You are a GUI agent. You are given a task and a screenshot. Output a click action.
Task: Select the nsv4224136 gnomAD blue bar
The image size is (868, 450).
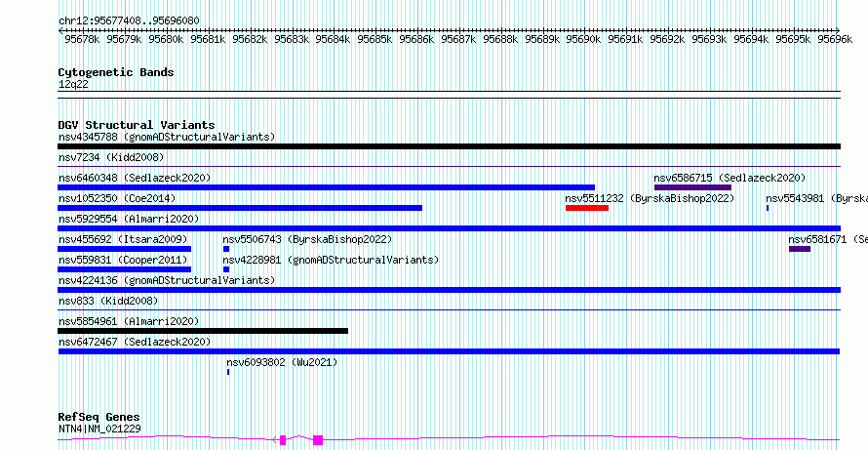point(449,290)
